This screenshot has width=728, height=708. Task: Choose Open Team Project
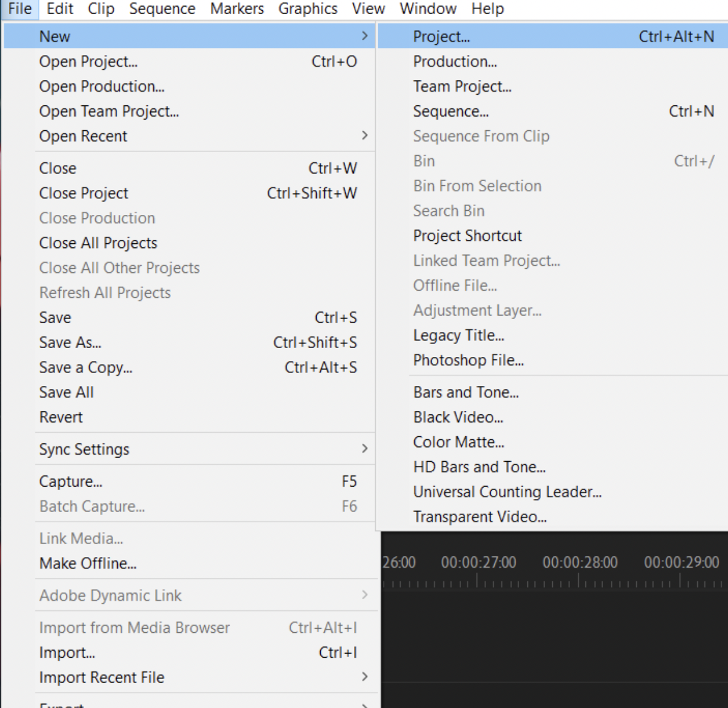click(x=189, y=111)
